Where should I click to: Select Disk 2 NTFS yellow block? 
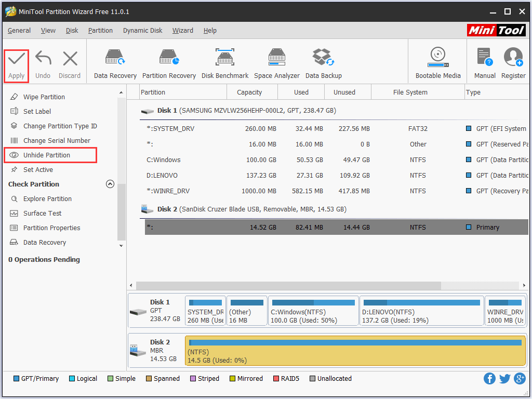click(355, 351)
